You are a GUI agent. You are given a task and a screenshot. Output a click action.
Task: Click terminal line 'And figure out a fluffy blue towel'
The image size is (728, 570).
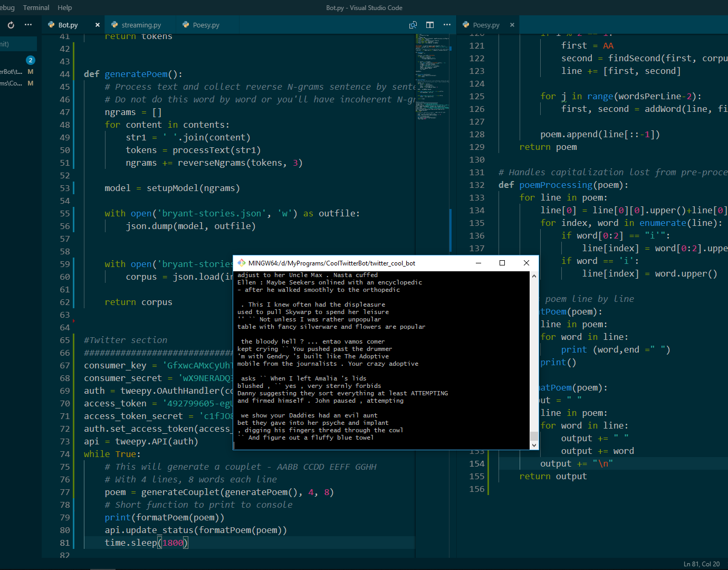311,438
